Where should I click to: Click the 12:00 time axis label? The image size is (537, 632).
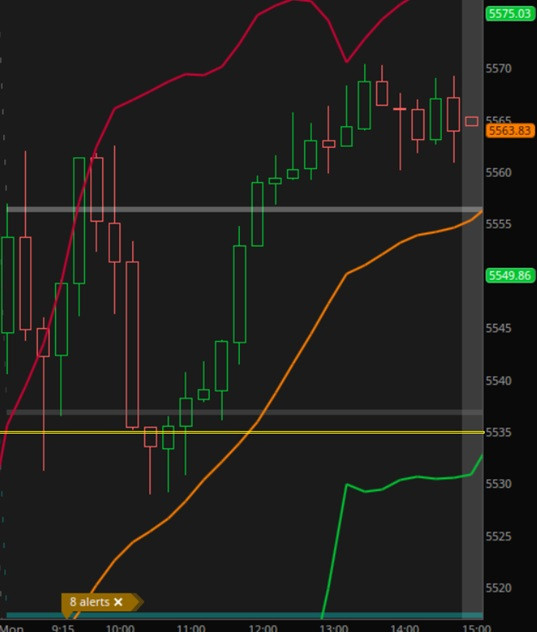[263, 628]
